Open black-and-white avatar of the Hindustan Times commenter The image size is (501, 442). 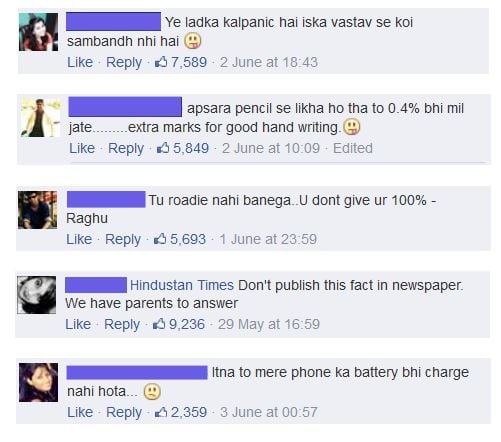pyautogui.click(x=37, y=295)
